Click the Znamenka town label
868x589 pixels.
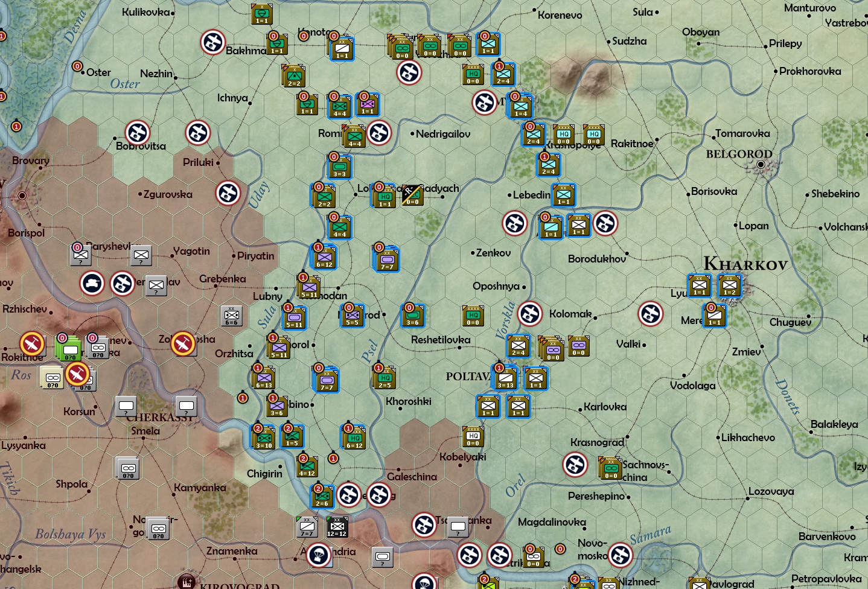click(232, 551)
